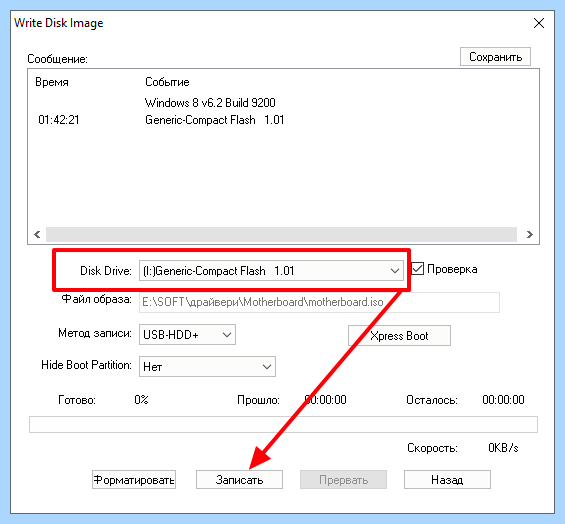This screenshot has height=524, width=565.
Task: Click the Время column header
Action: 52,82
